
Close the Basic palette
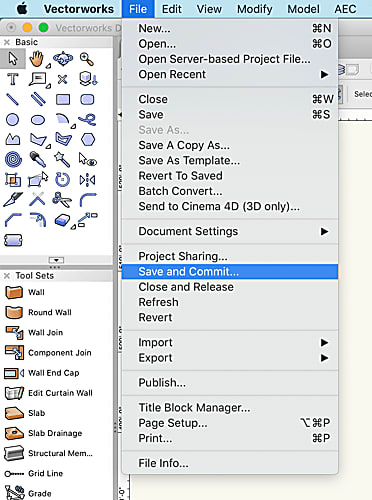(x=7, y=42)
